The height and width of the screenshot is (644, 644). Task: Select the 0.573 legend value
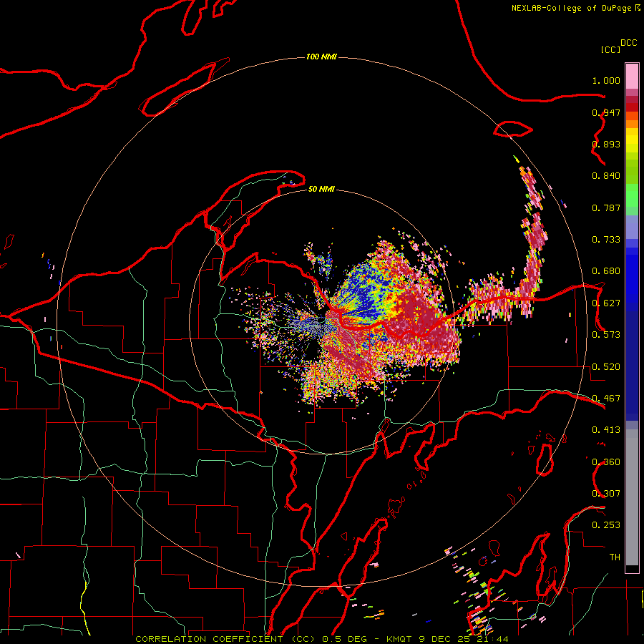[606, 335]
